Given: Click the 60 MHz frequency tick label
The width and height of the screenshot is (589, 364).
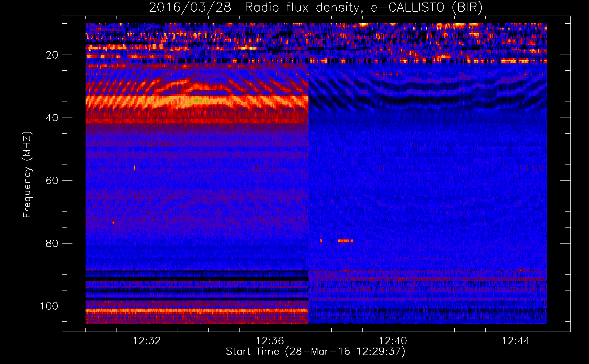Looking at the screenshot, I should [x=52, y=181].
